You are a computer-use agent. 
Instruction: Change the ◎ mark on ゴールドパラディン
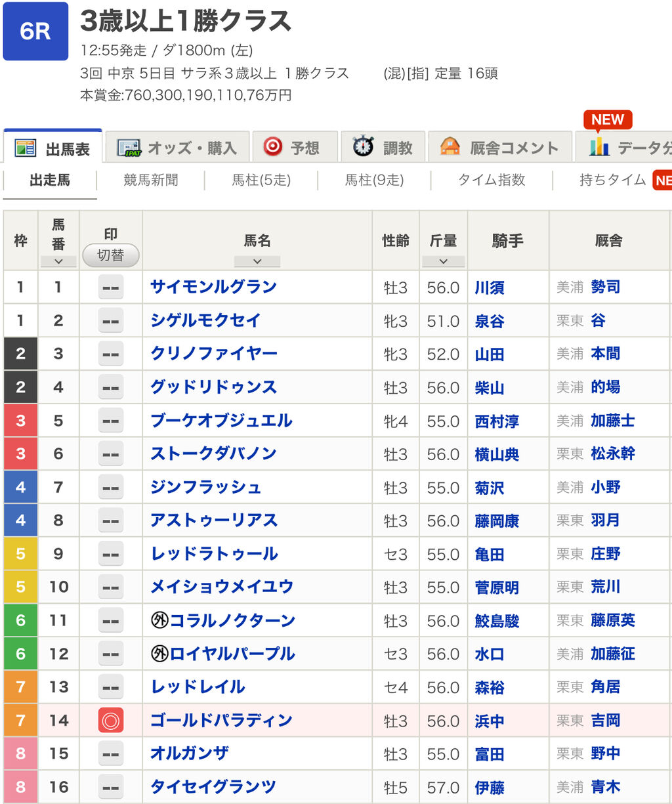pos(111,721)
